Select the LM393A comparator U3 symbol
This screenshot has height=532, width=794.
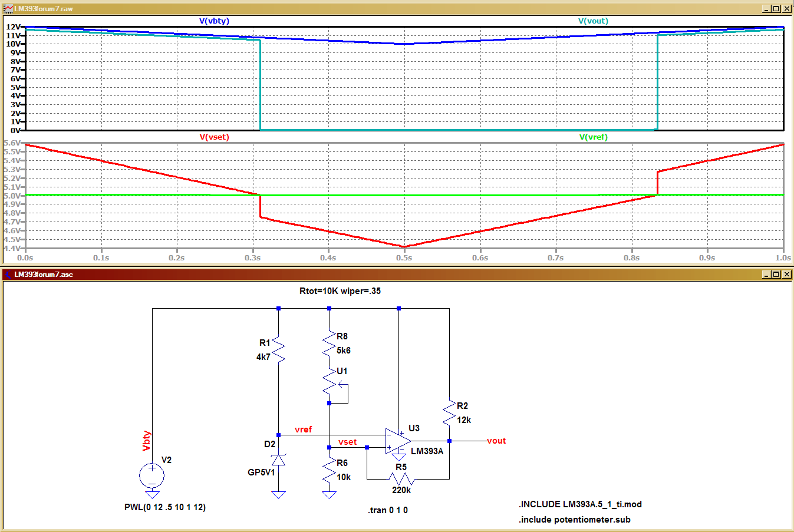point(398,441)
